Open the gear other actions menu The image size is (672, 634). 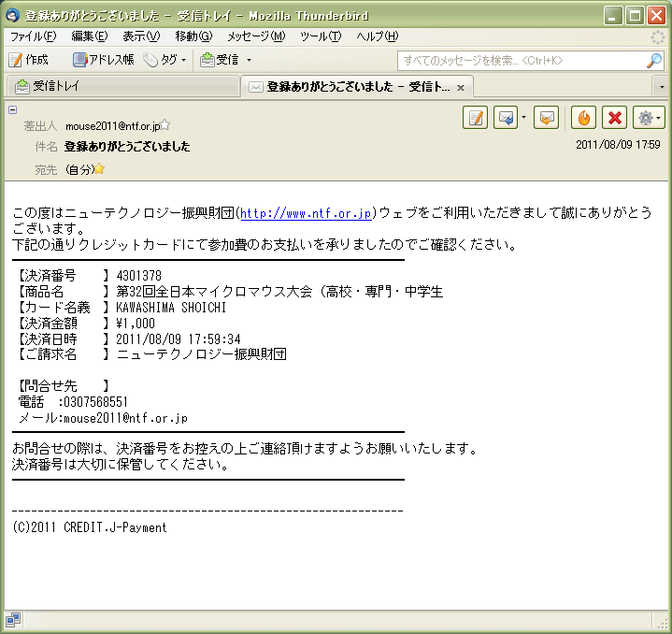pyautogui.click(x=649, y=117)
